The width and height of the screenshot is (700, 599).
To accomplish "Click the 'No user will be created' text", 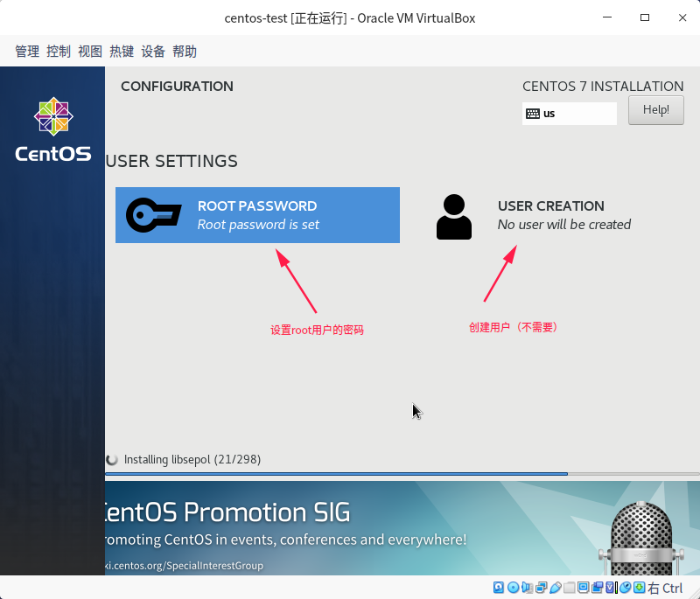I will coord(564,225).
